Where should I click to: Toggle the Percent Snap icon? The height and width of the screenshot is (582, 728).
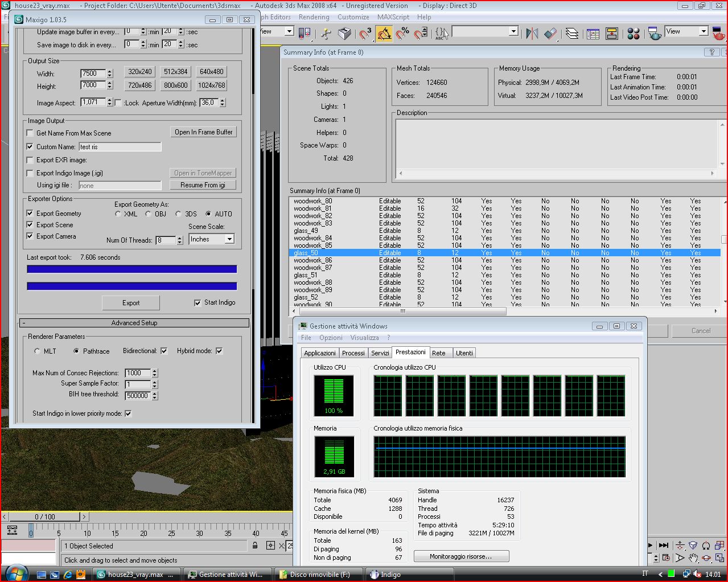coord(402,34)
